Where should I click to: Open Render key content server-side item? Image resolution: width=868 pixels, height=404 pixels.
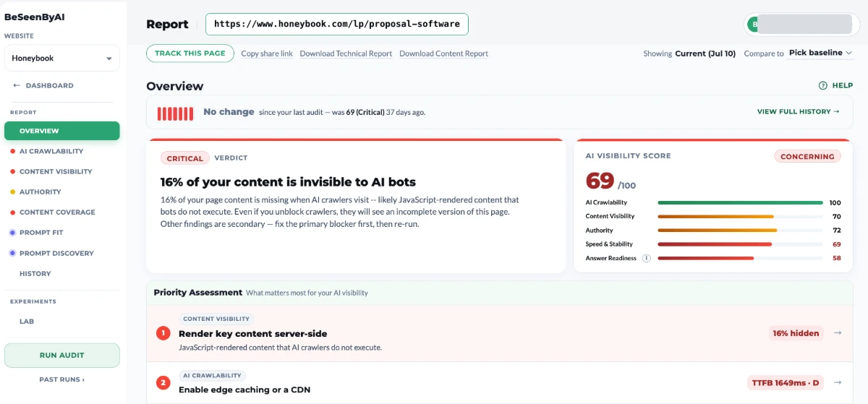click(500, 333)
